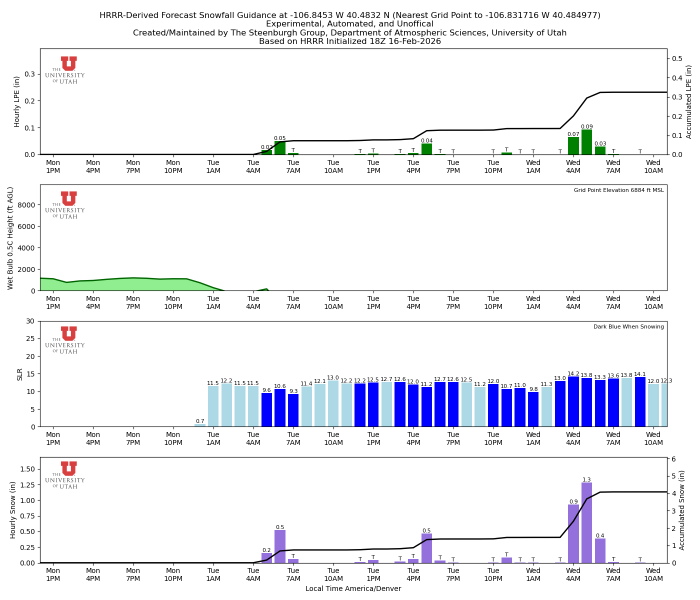This screenshot has width=700, height=600.
Task: Select the Hourly LPE panel title text
Action: coord(16,101)
